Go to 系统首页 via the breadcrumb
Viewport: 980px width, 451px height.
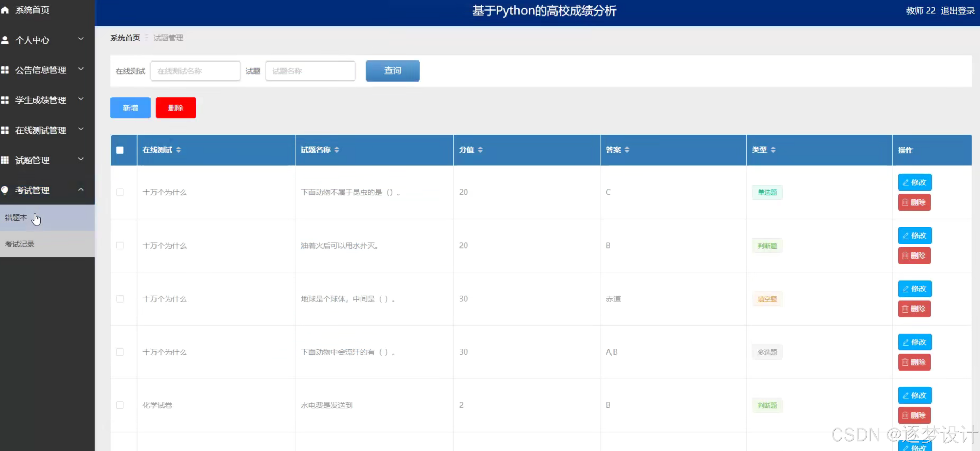tap(125, 38)
